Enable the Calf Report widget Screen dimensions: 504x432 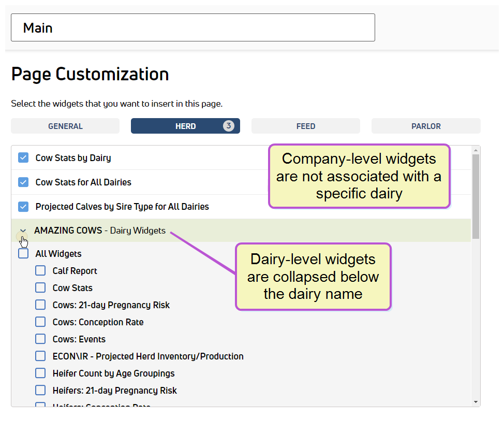[x=40, y=270]
